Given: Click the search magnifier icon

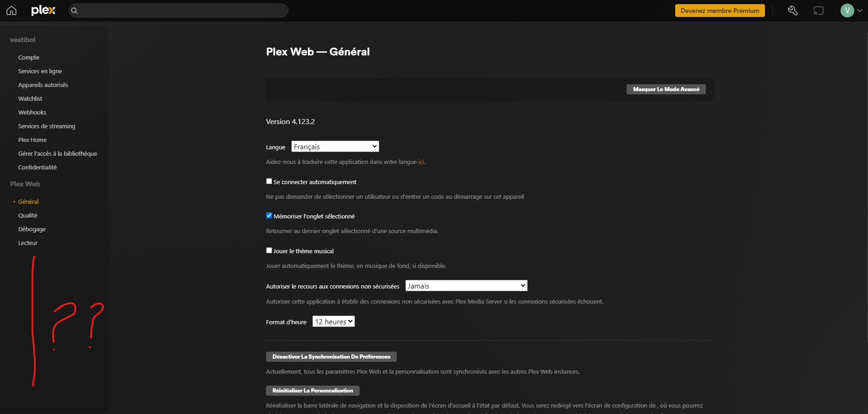Looking at the screenshot, I should pyautogui.click(x=75, y=11).
